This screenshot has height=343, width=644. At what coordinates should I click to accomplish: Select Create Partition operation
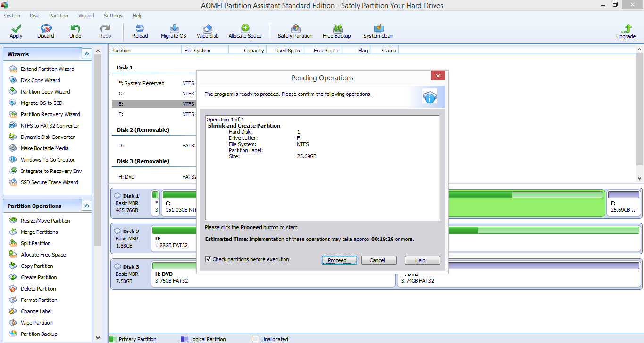click(x=39, y=277)
